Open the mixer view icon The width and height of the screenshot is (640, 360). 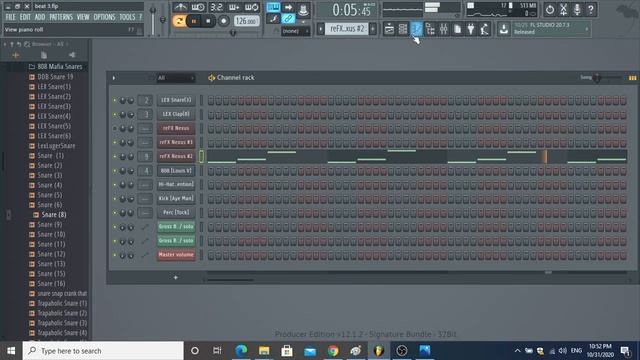tap(444, 29)
